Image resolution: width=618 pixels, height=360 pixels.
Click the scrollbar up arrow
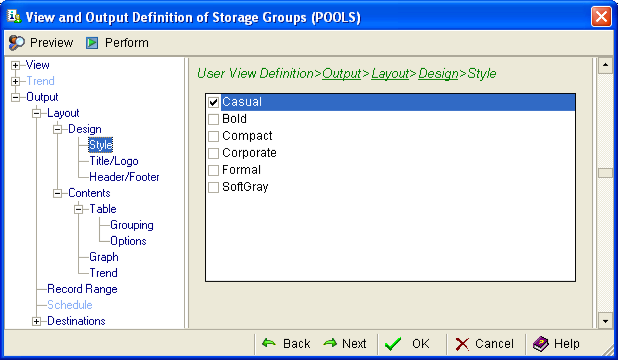point(605,65)
